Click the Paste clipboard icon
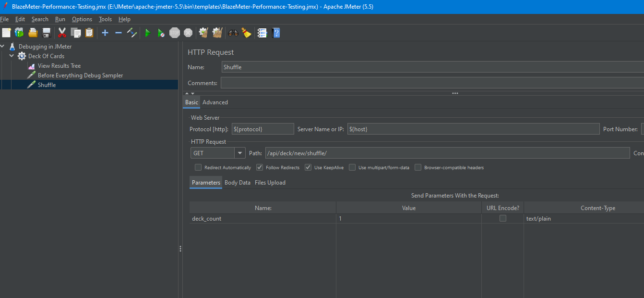The width and height of the screenshot is (644, 298). click(x=89, y=33)
